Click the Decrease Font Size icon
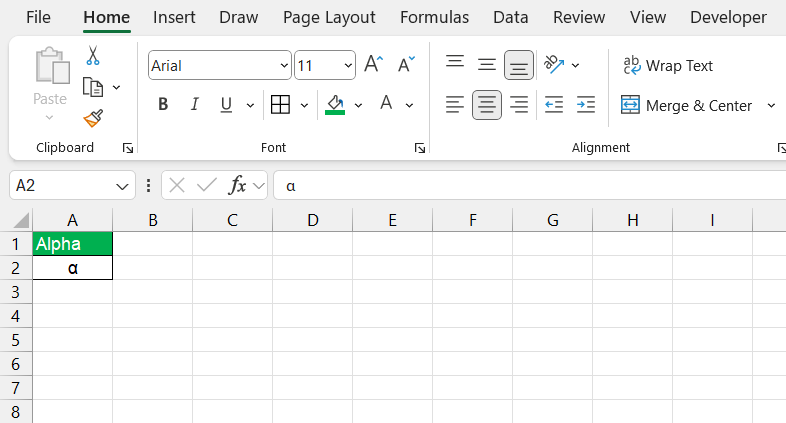Image resolution: width=786 pixels, height=423 pixels. (x=406, y=65)
